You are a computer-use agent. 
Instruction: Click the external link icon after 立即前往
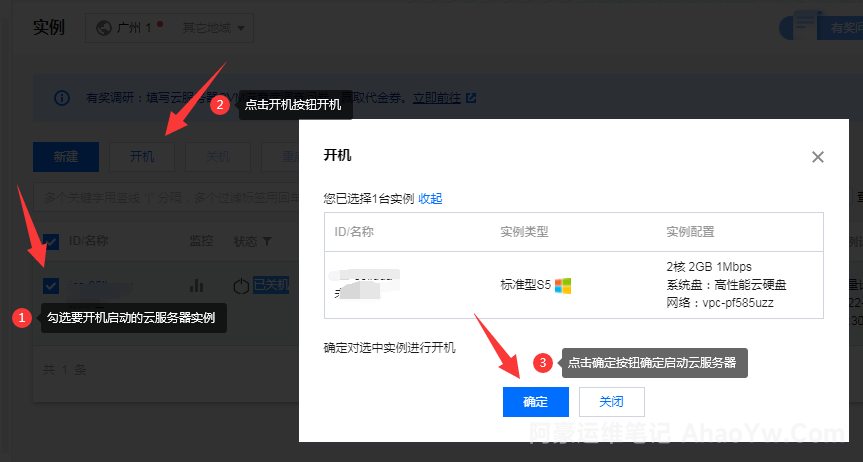[471, 98]
